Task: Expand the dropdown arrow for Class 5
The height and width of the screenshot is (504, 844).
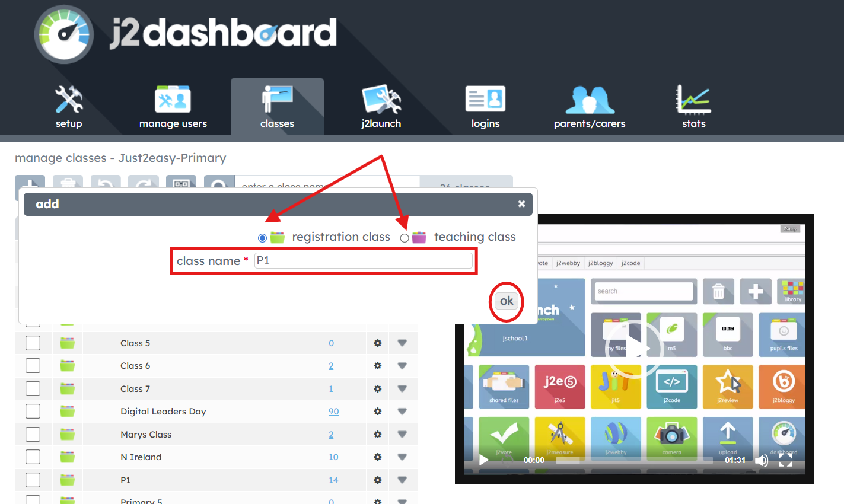Action: 402,343
